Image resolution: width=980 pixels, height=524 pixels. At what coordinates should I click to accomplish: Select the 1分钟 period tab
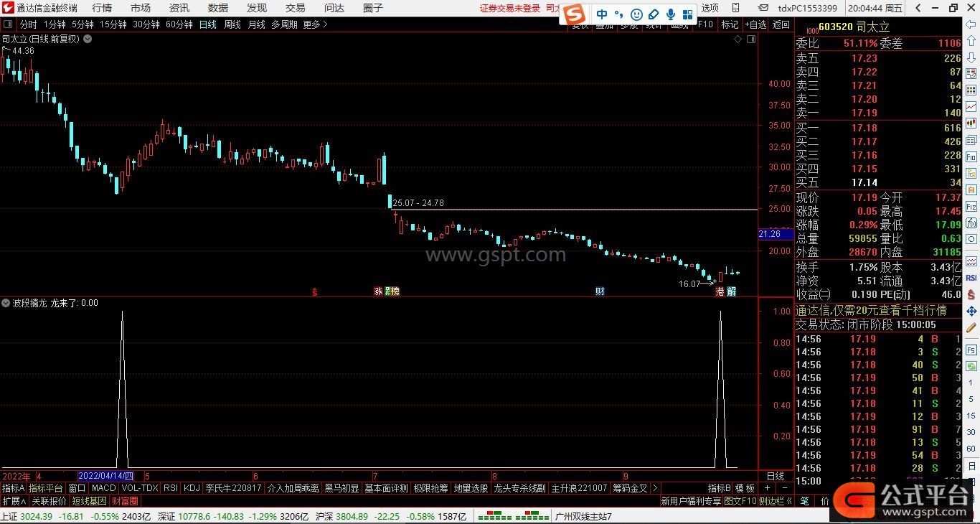55,24
